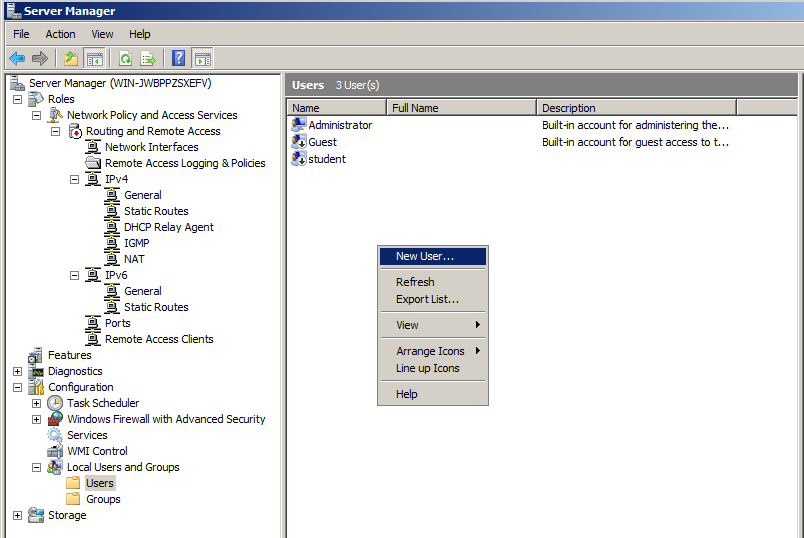804x538 pixels.
Task: Collapse the Roles tree node
Action: point(17,99)
